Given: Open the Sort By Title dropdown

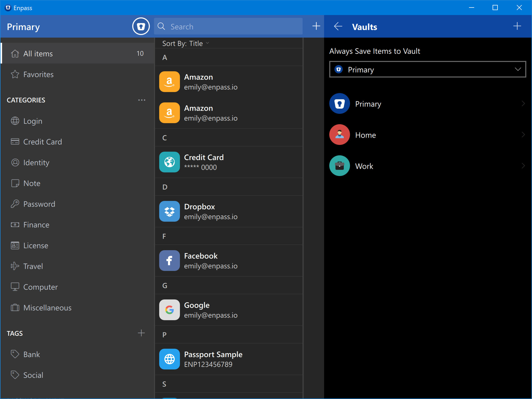Looking at the screenshot, I should (186, 44).
